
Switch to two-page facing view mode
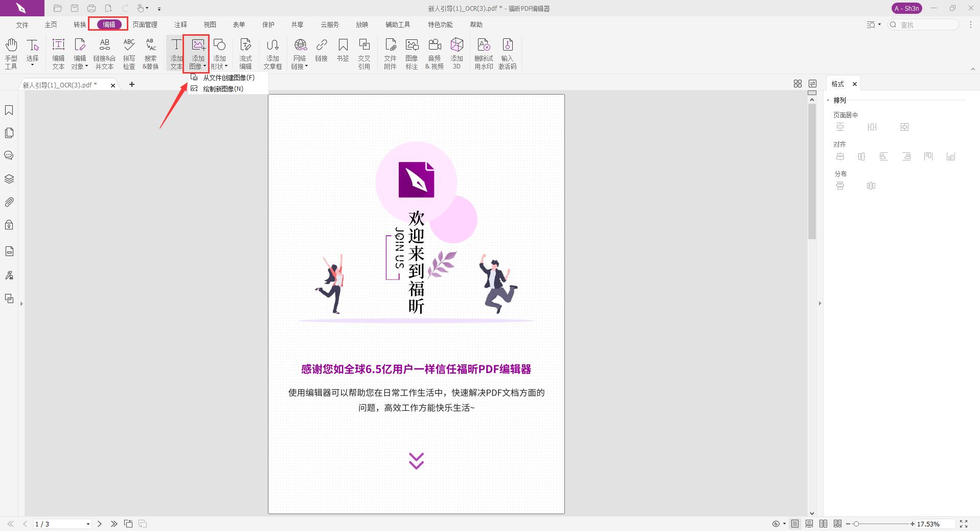[x=823, y=523]
